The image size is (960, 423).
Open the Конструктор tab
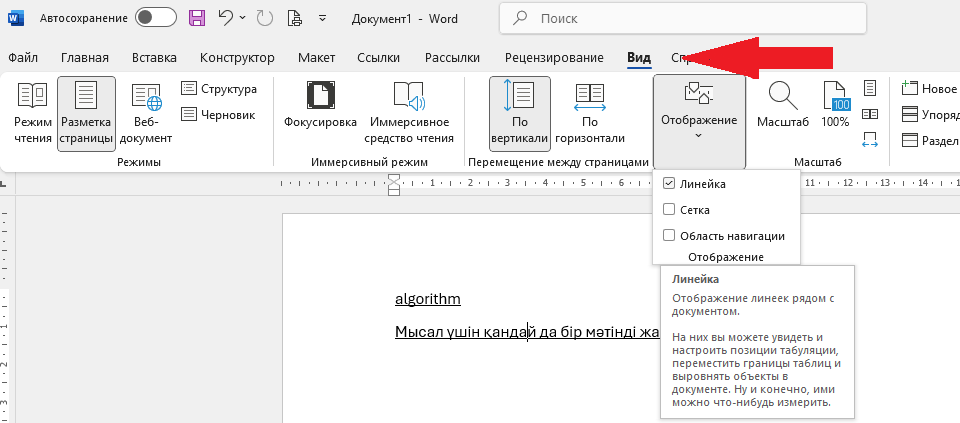click(237, 58)
